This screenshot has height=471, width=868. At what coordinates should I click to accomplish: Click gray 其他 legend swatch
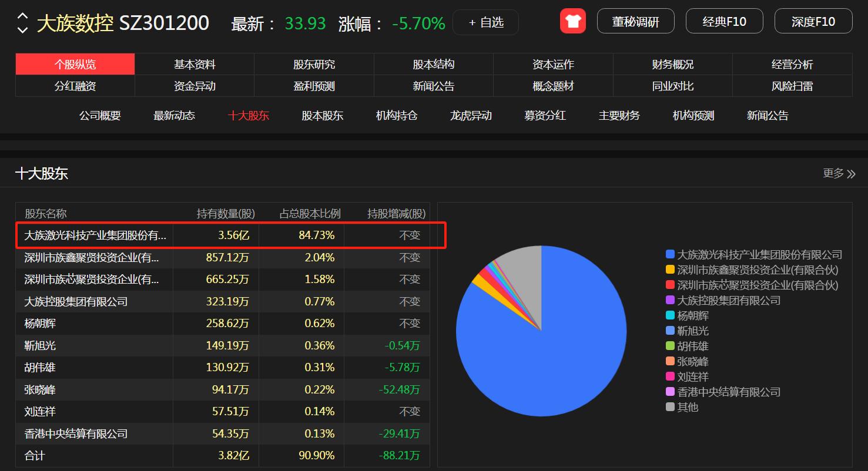point(670,407)
